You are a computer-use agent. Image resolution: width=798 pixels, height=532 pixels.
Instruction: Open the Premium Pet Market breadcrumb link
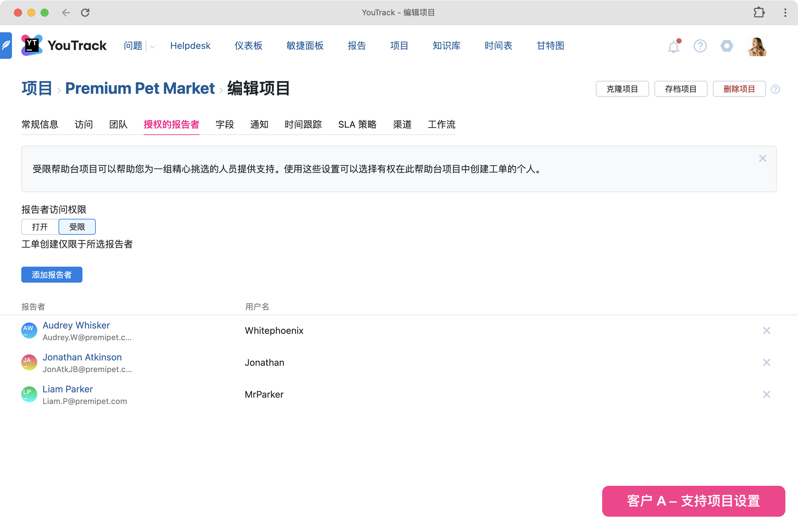pos(140,88)
